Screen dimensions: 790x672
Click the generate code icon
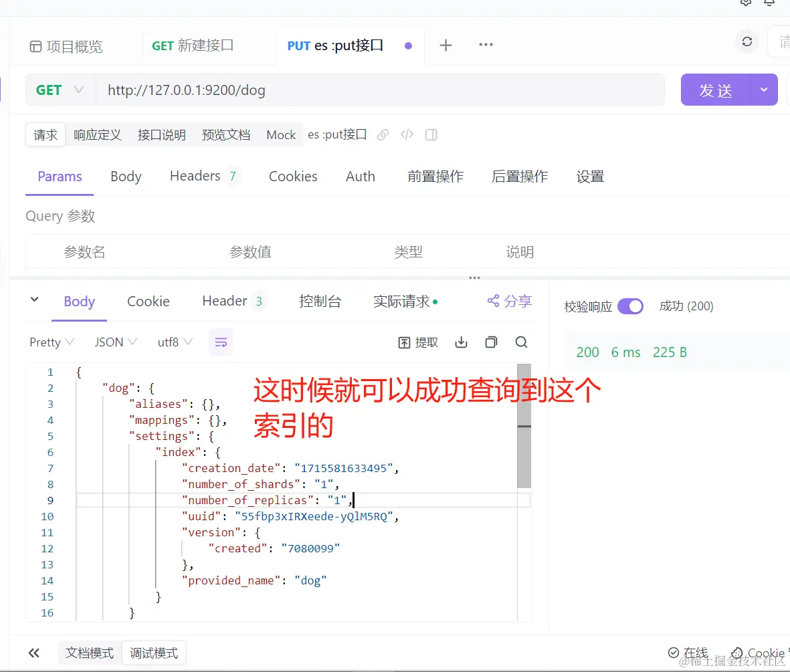[407, 134]
